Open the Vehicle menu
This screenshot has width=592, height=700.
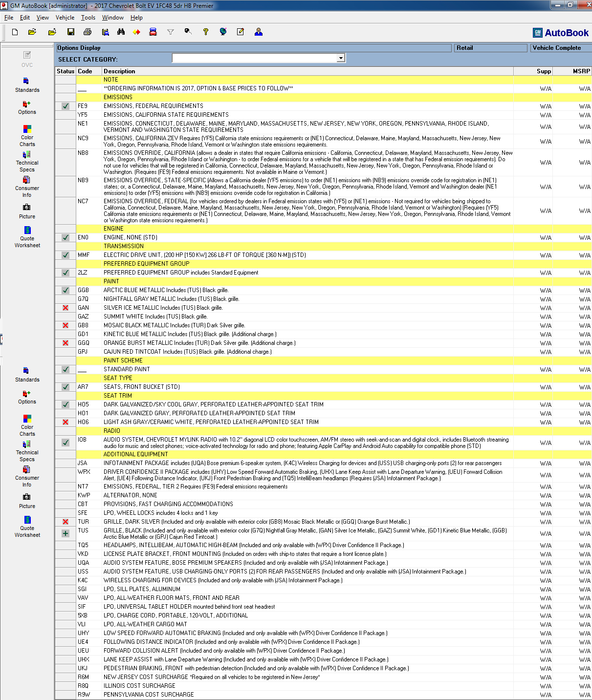click(65, 18)
